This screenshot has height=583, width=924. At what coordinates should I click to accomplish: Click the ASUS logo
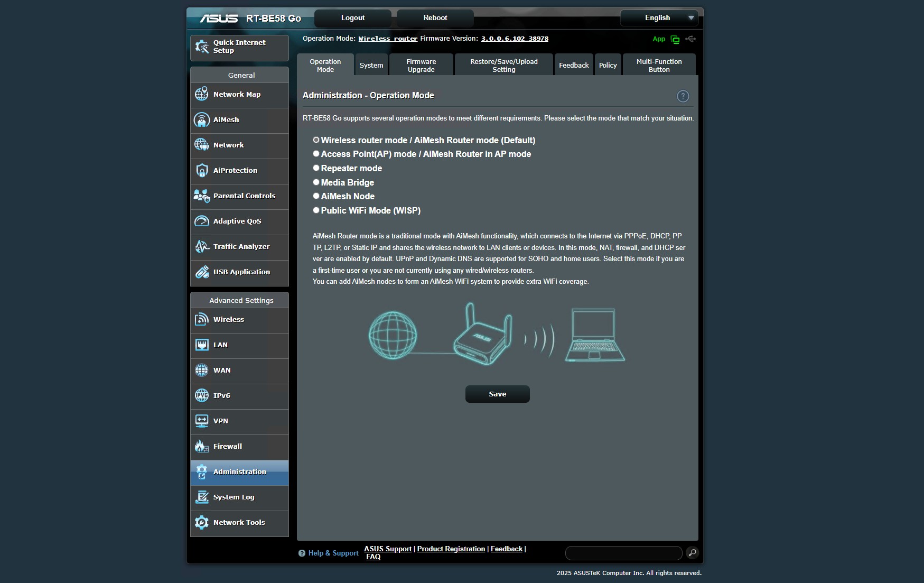click(x=219, y=18)
